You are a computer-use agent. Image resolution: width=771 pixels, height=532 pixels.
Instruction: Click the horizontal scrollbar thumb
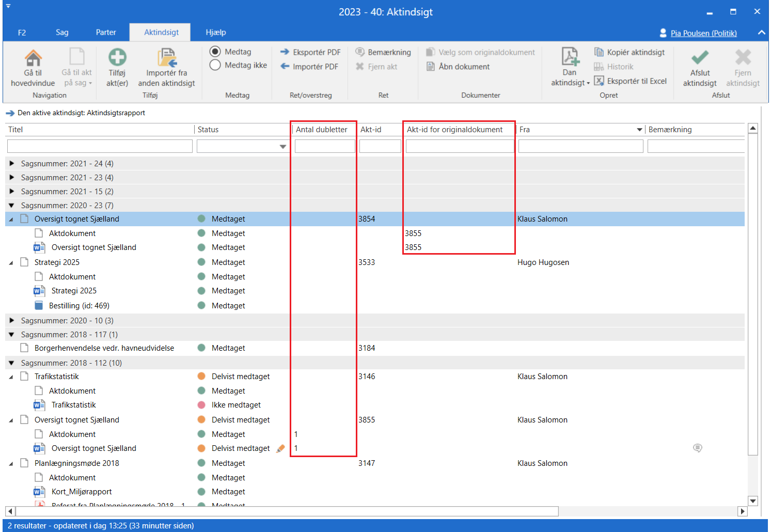287,511
